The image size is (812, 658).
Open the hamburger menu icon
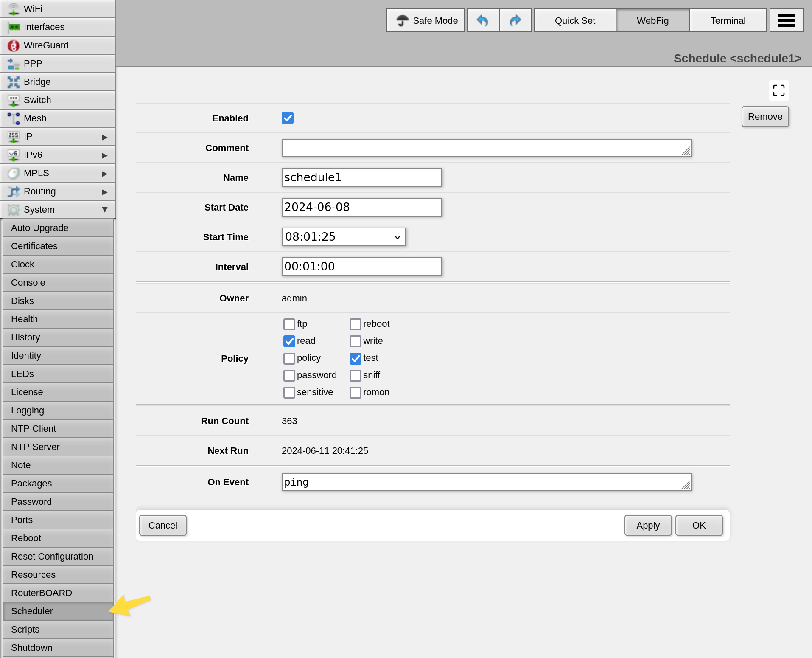(x=787, y=20)
